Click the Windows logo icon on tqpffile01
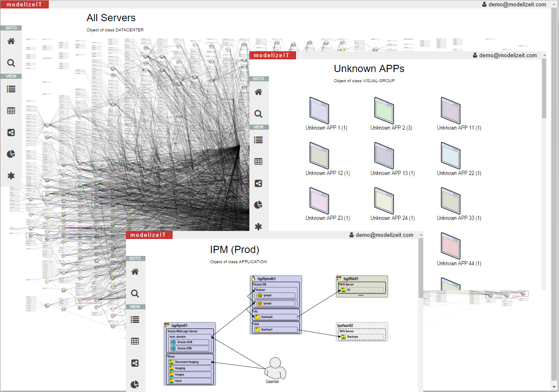Image resolution: width=559 pixels, height=392 pixels. tap(338, 278)
